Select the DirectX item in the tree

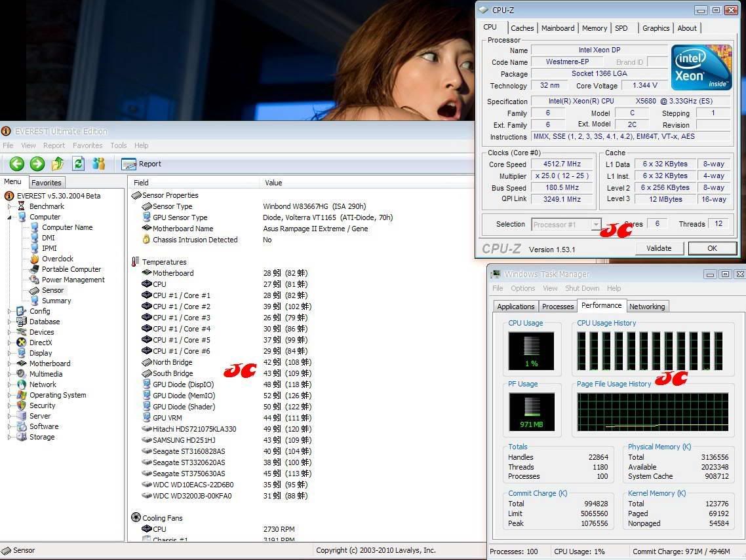coord(41,343)
